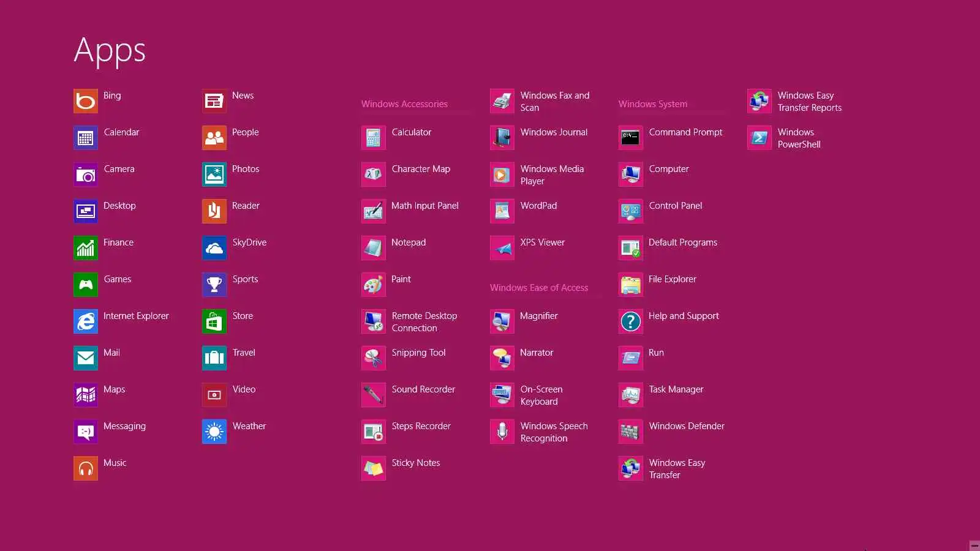The height and width of the screenshot is (551, 980).
Task: Launch the Maps app icon
Action: coord(86,395)
